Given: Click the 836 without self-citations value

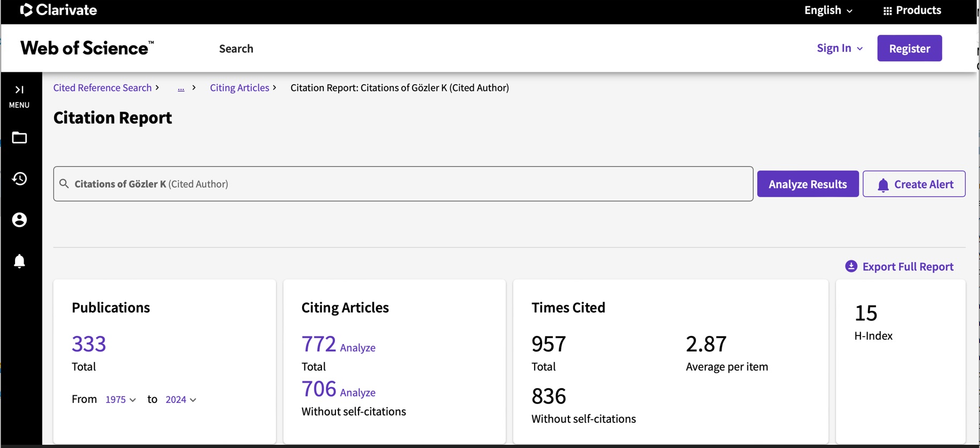Looking at the screenshot, I should pos(549,396).
